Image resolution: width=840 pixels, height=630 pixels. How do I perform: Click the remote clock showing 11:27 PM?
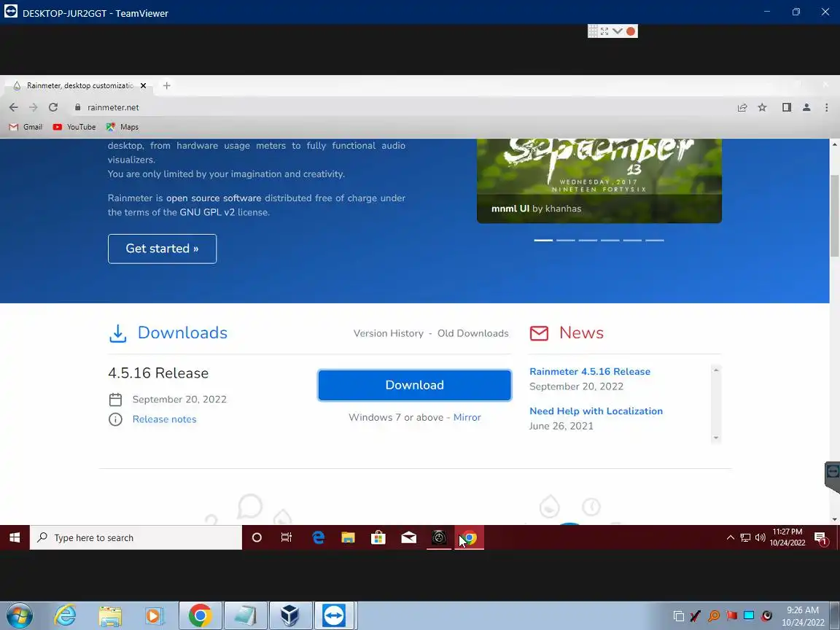(x=787, y=537)
